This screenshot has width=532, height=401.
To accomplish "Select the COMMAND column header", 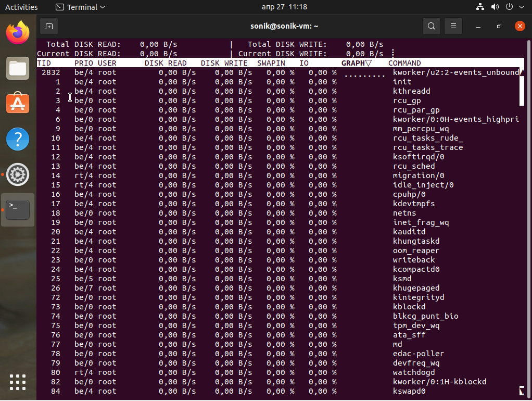I will 404,63.
